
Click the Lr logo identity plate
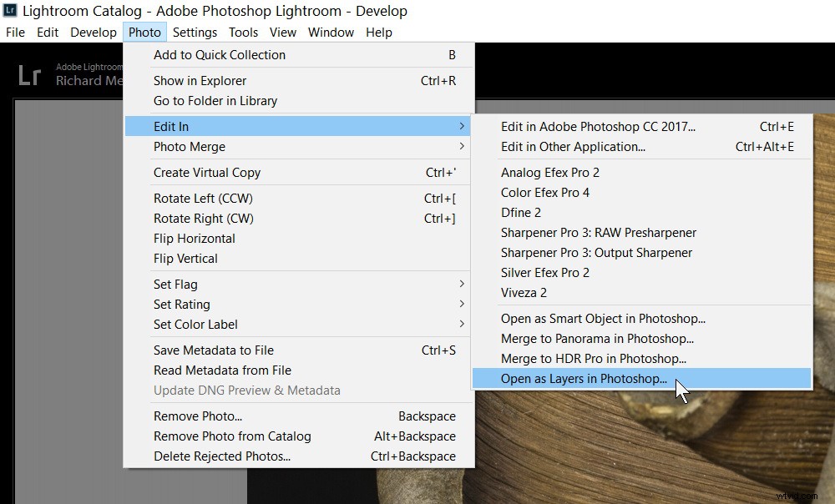(28, 75)
